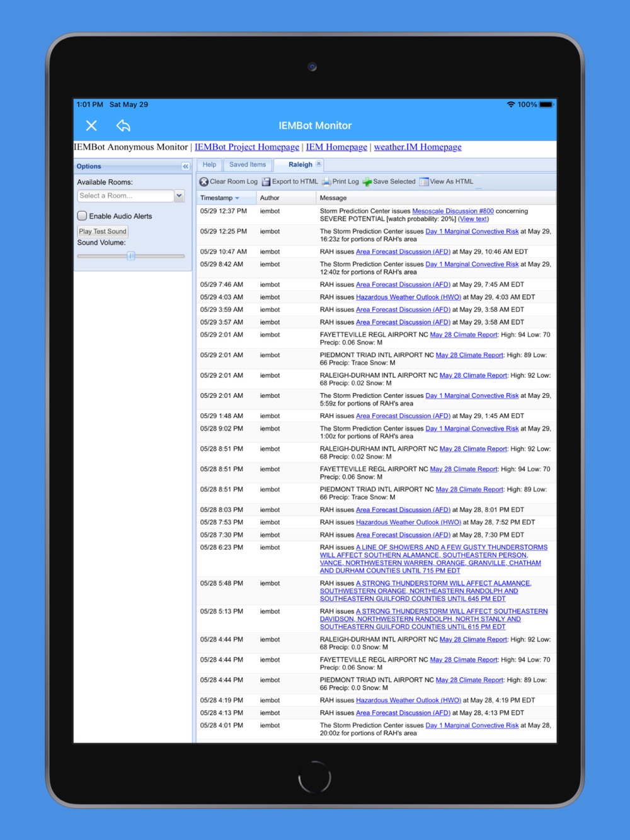Tap the battery indicator in status bar
The height and width of the screenshot is (840, 630).
[x=546, y=105]
